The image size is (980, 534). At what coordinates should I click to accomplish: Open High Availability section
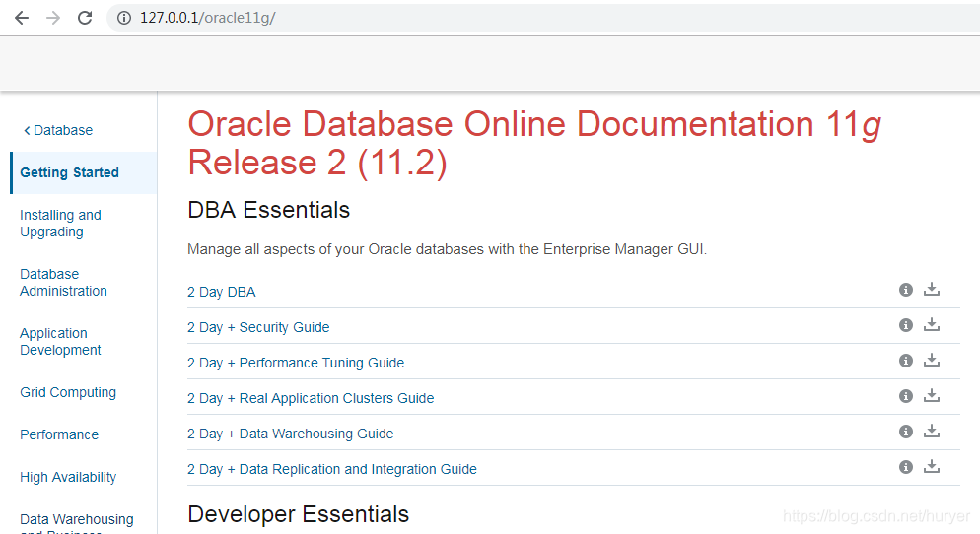coord(68,478)
